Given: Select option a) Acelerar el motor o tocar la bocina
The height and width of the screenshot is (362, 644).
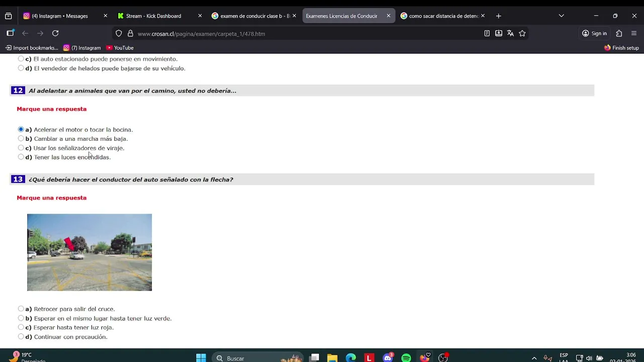Looking at the screenshot, I should [21, 129].
